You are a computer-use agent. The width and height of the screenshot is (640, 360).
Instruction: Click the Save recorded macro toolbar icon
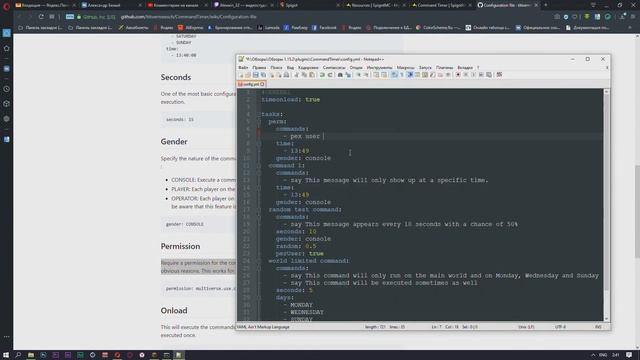[x=489, y=75]
